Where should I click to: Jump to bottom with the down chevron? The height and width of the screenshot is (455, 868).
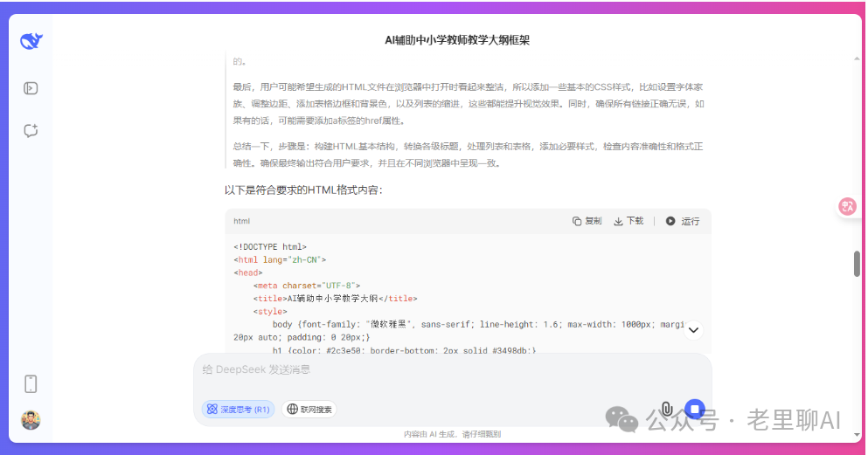[693, 330]
